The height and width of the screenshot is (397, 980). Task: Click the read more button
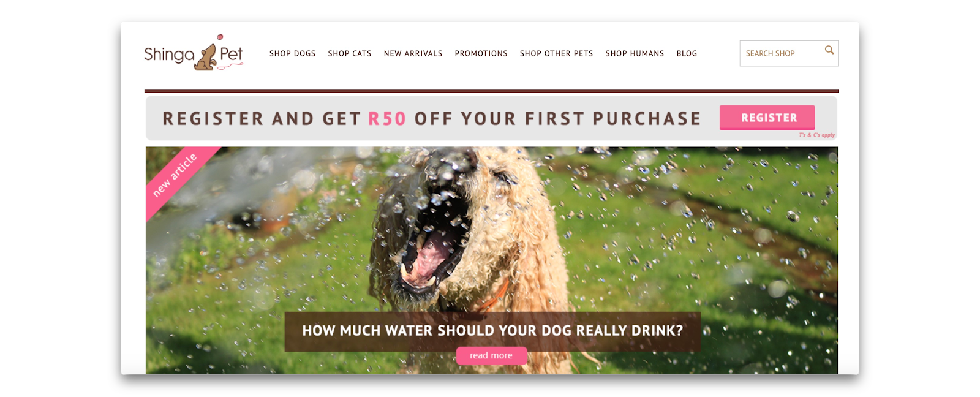coord(491,355)
